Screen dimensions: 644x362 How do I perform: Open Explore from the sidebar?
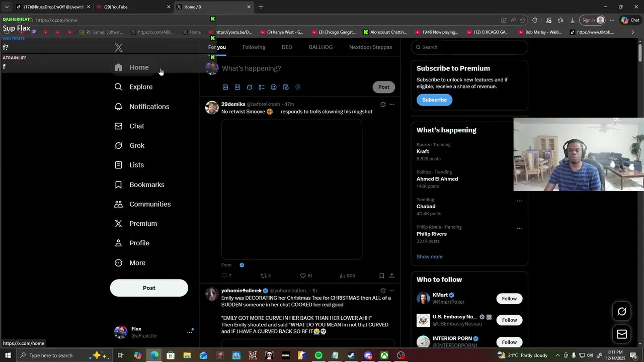point(134,87)
